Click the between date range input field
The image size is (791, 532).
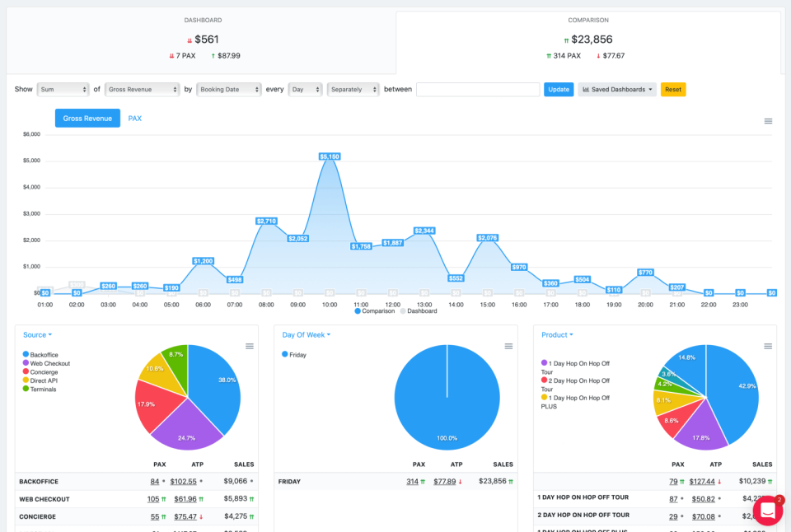coord(478,89)
